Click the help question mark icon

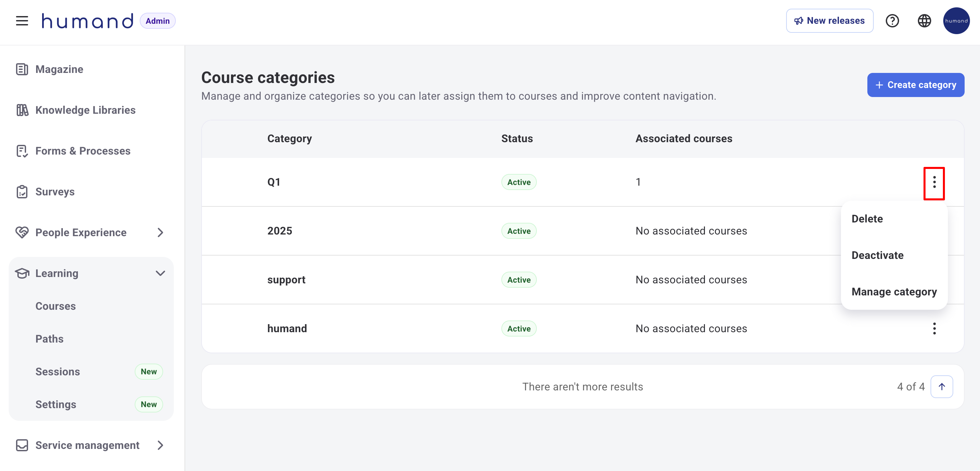(892, 20)
